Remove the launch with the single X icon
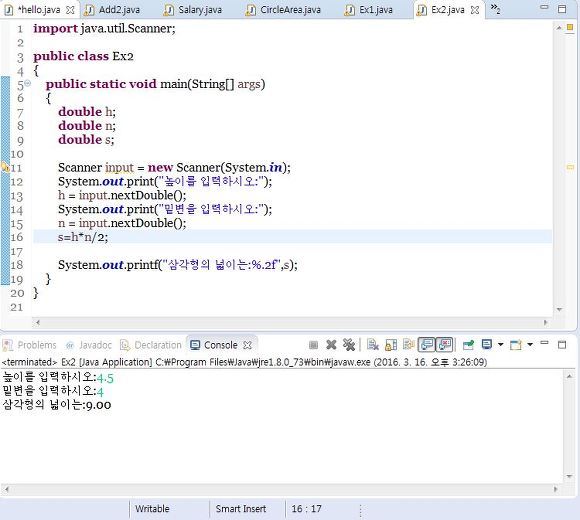Image resolution: width=580 pixels, height=520 pixels. pos(331,345)
